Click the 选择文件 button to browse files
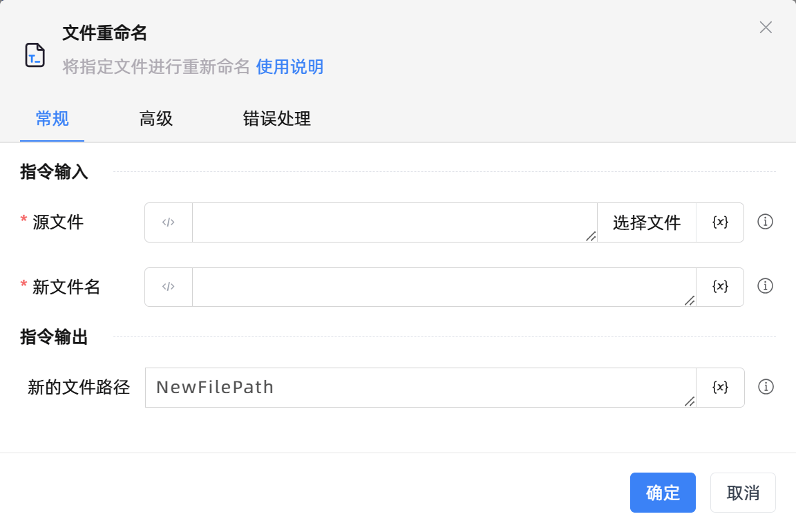The width and height of the screenshot is (796, 532). [x=645, y=222]
